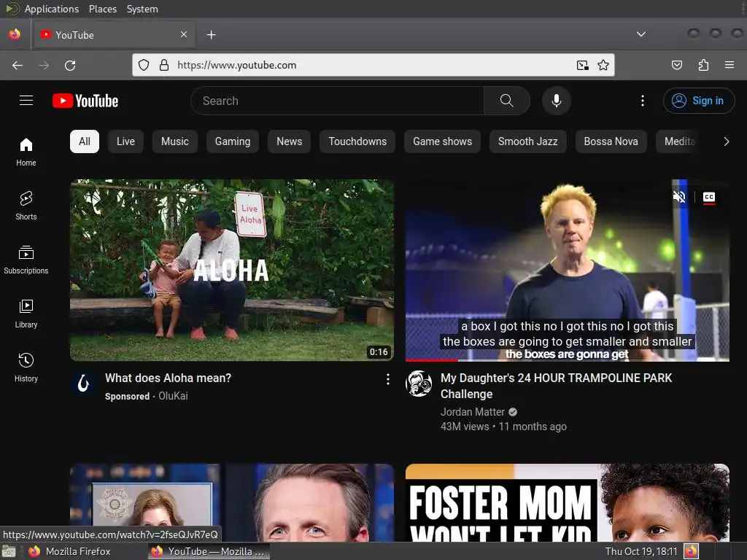Screen dimensions: 747x560
Task: Click the tracking protection shield icon
Action: tap(144, 65)
